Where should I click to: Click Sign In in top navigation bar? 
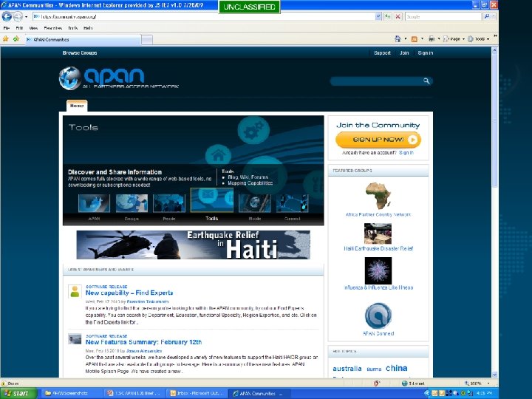click(426, 53)
